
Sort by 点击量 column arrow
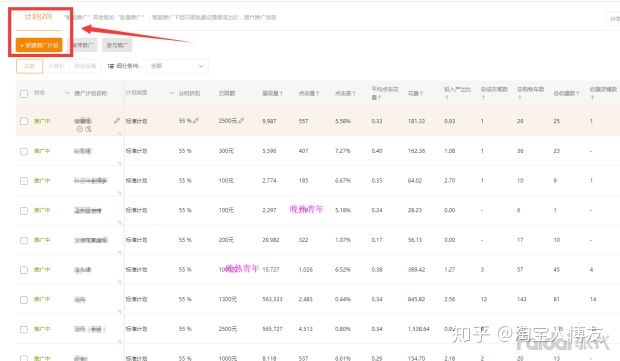tap(317, 93)
